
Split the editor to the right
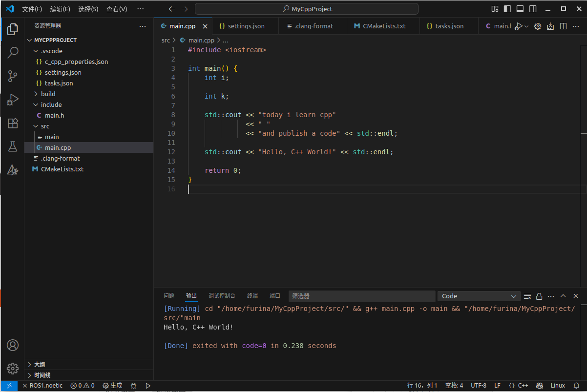pyautogui.click(x=563, y=26)
